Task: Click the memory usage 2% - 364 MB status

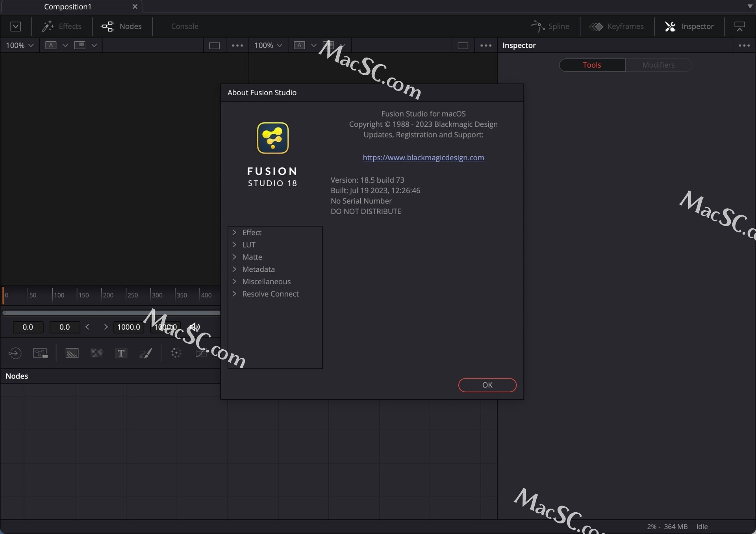Action: tap(667, 527)
